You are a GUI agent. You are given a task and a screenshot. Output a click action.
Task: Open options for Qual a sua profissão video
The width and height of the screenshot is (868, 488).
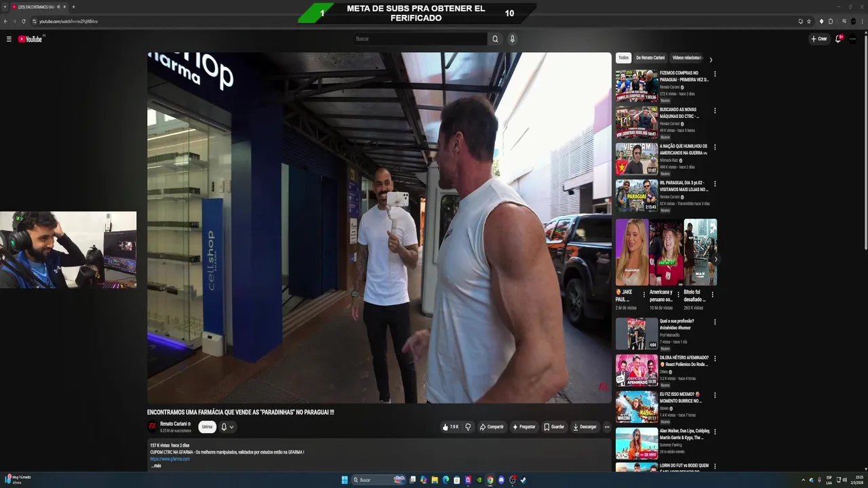click(x=715, y=322)
